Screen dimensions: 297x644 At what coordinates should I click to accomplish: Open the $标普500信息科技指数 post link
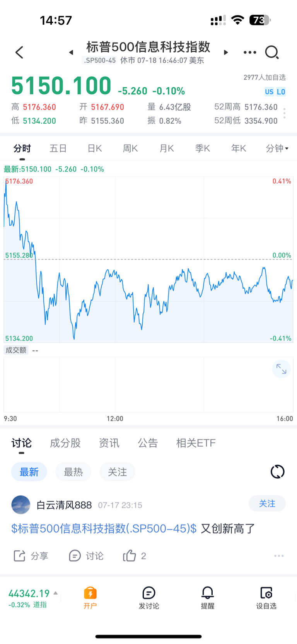(x=104, y=528)
